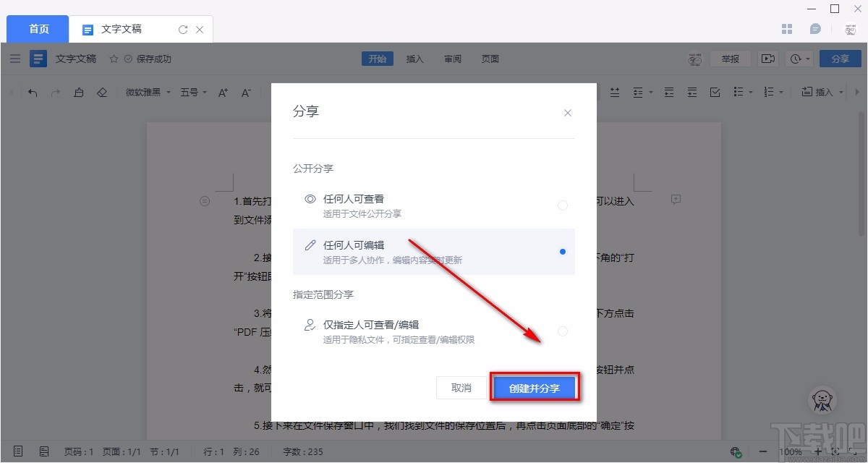
Task: Open the chat message bubble icon
Action: coord(815,29)
